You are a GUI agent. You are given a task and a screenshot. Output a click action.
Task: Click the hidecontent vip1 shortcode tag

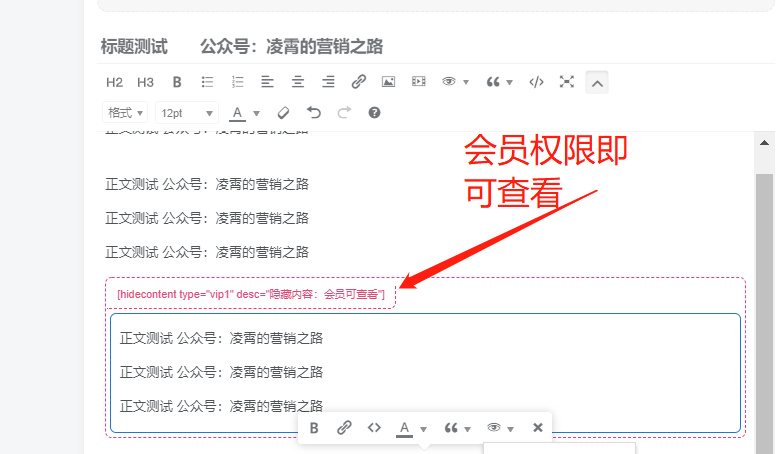251,295
